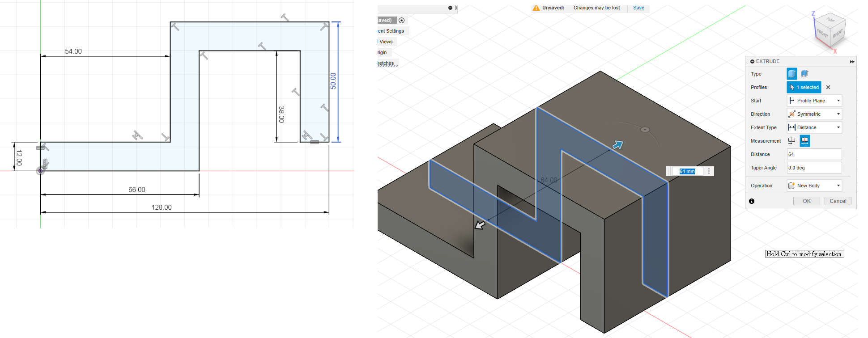Choose the Half Length measurement icon
This screenshot has height=338, width=868.
click(x=791, y=141)
